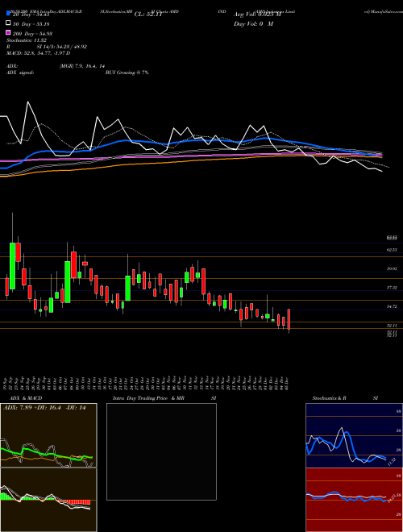
Task: Click the magenta 200 Day legend swatch
Action: [x=8, y=33]
